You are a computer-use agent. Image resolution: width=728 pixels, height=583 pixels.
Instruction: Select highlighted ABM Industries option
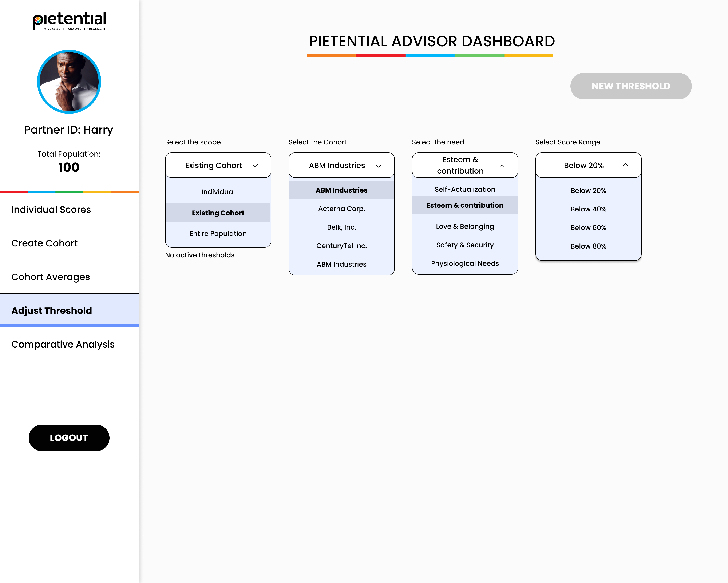click(341, 190)
